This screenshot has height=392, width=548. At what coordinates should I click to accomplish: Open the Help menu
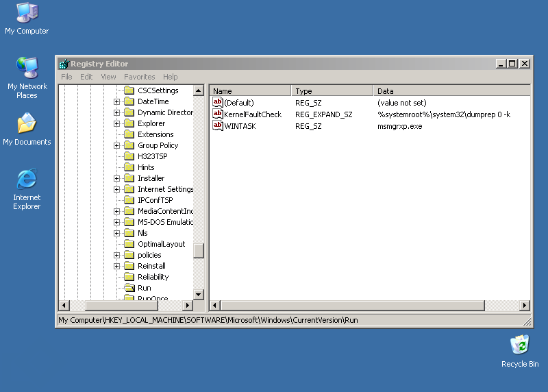(x=170, y=77)
